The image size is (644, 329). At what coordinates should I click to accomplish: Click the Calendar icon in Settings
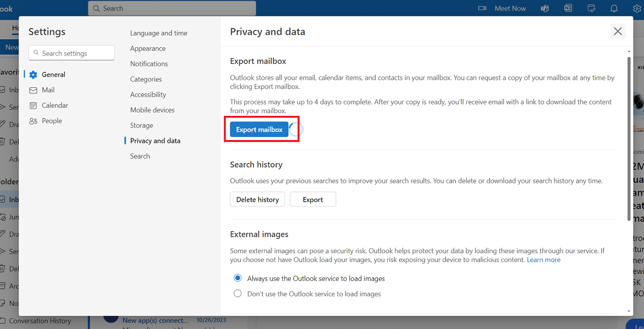click(x=33, y=105)
